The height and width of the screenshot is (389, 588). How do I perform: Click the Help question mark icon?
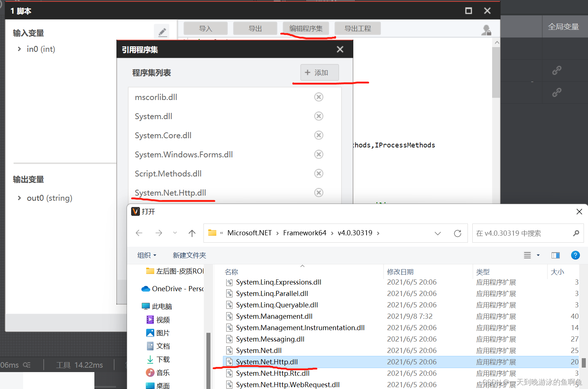click(575, 255)
